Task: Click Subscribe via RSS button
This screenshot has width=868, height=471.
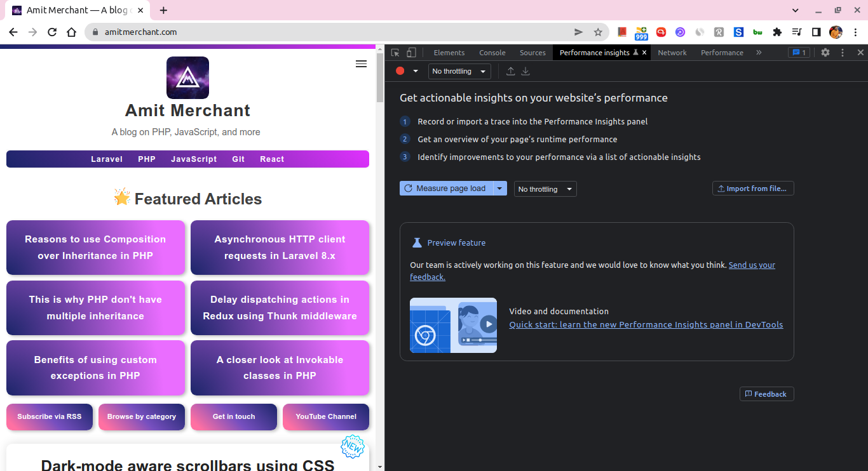Action: pyautogui.click(x=50, y=417)
